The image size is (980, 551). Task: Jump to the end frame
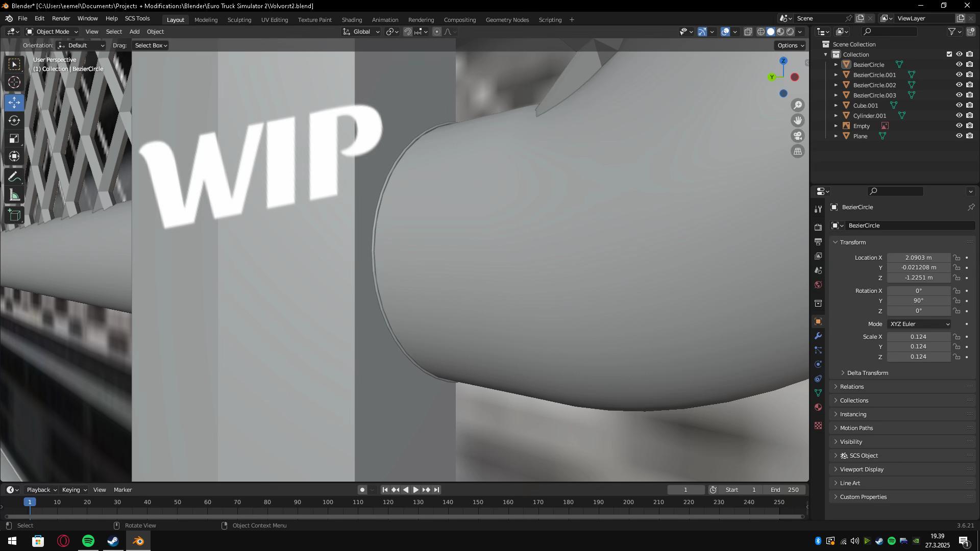click(436, 490)
